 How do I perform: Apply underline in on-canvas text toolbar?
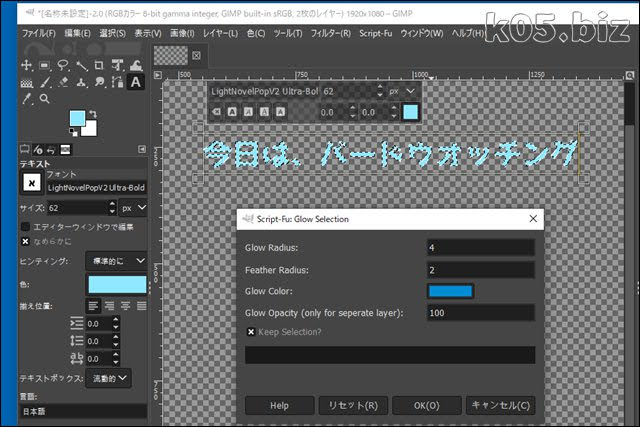[264, 111]
